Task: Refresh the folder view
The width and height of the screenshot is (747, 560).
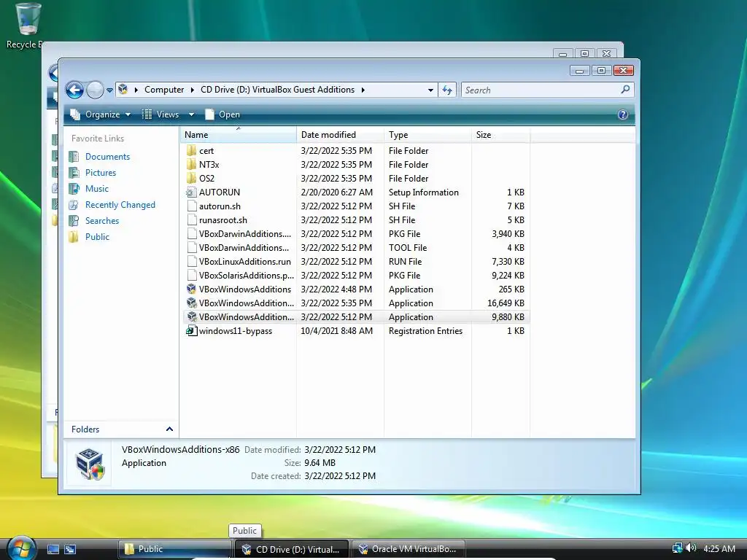Action: click(447, 90)
